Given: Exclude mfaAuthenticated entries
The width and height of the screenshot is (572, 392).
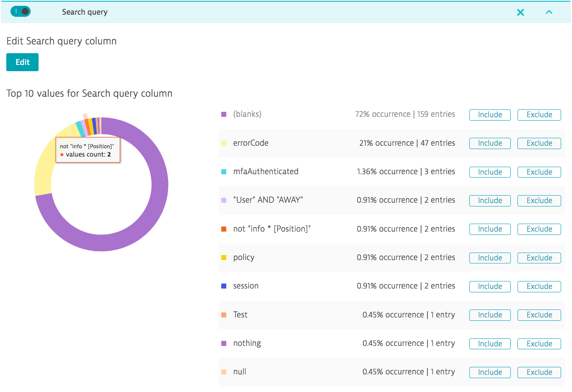Looking at the screenshot, I should point(539,172).
